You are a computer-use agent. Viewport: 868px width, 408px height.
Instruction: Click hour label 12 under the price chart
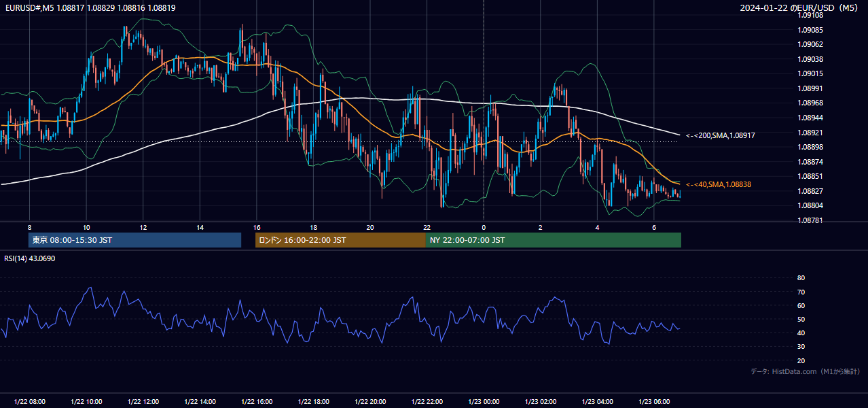click(x=143, y=227)
